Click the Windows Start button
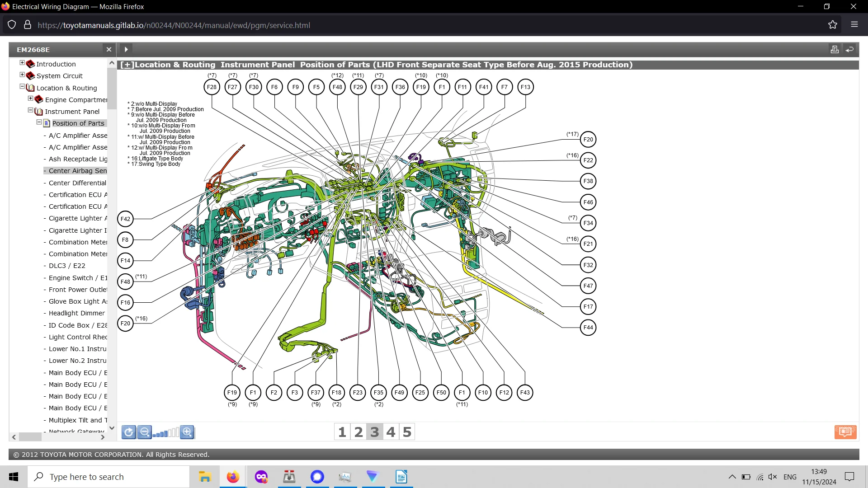 (x=14, y=477)
